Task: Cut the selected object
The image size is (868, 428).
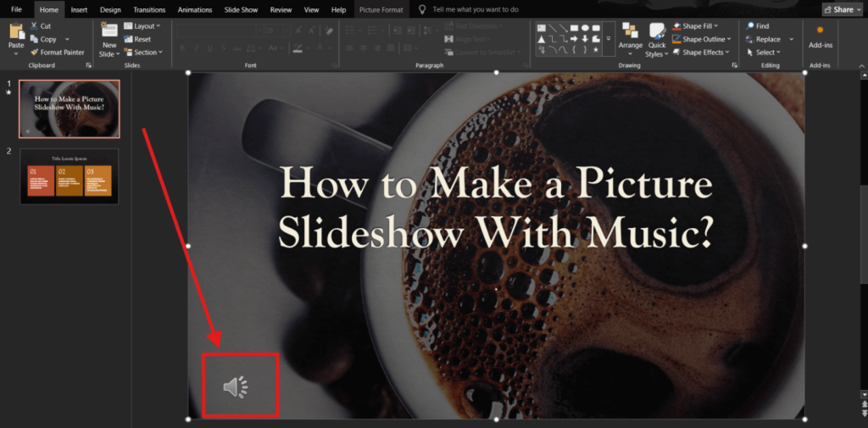Action: (41, 26)
